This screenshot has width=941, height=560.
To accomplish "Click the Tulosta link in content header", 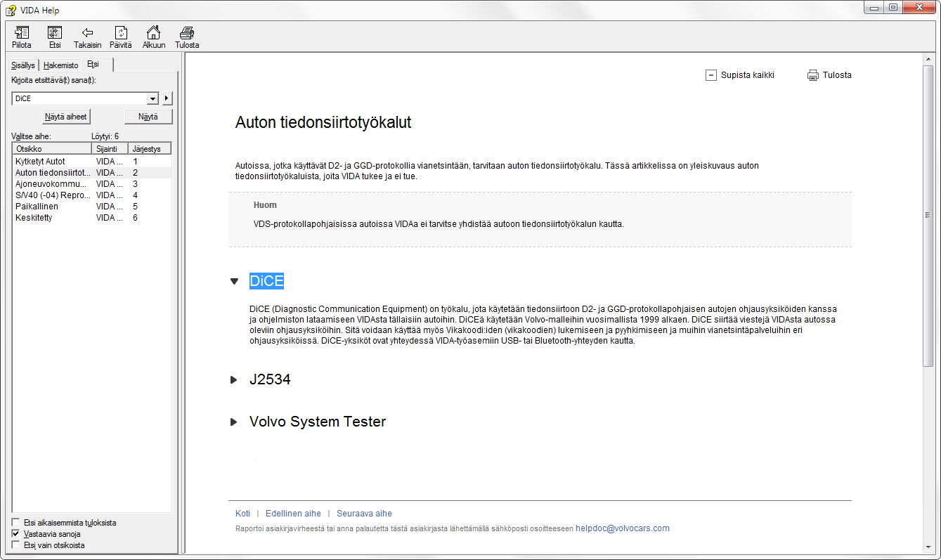I will click(x=837, y=75).
